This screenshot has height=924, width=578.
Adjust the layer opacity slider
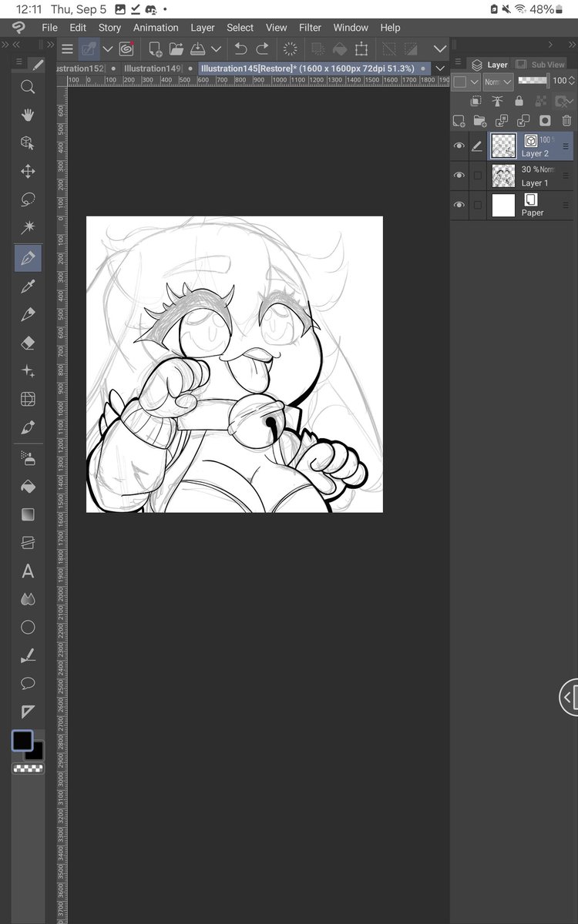(533, 79)
